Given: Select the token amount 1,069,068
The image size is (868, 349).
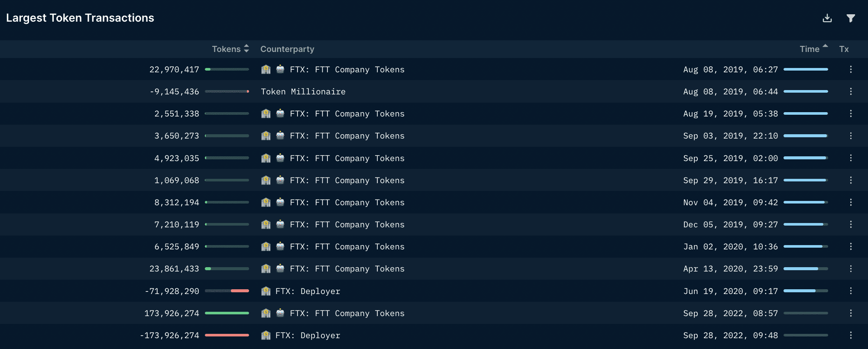Looking at the screenshot, I should pos(177,180).
